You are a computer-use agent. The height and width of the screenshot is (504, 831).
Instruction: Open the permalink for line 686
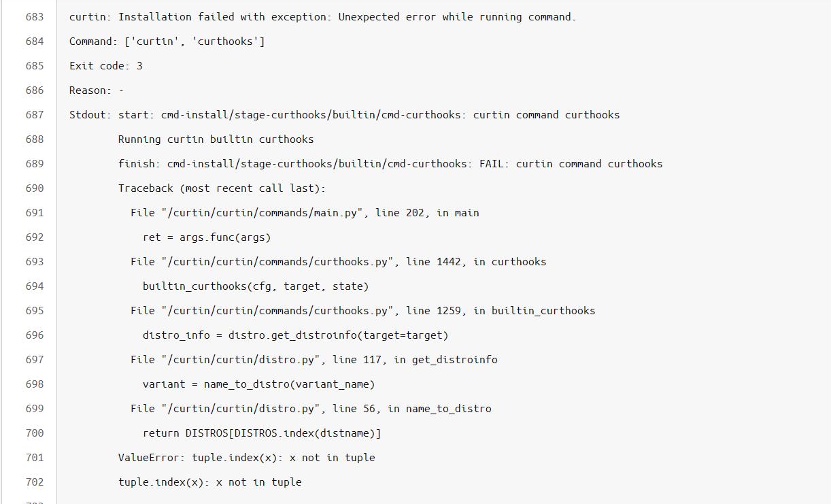[x=35, y=90]
